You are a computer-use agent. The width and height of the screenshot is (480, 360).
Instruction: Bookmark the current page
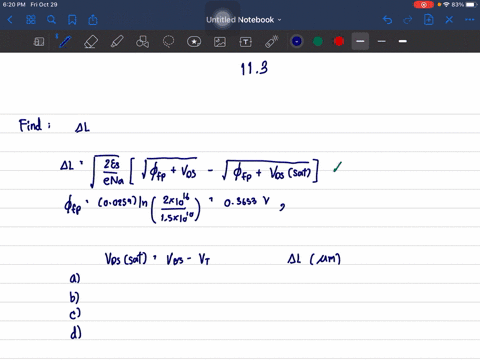(72, 20)
